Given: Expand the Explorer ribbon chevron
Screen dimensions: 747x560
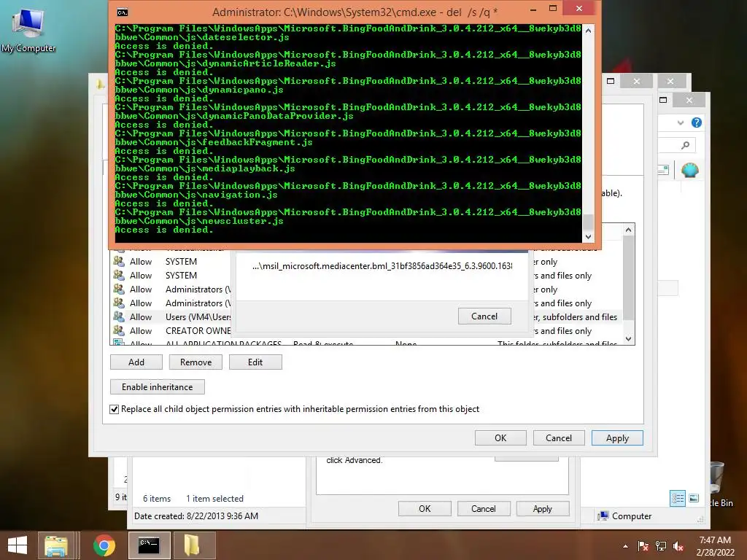Looking at the screenshot, I should (681, 122).
